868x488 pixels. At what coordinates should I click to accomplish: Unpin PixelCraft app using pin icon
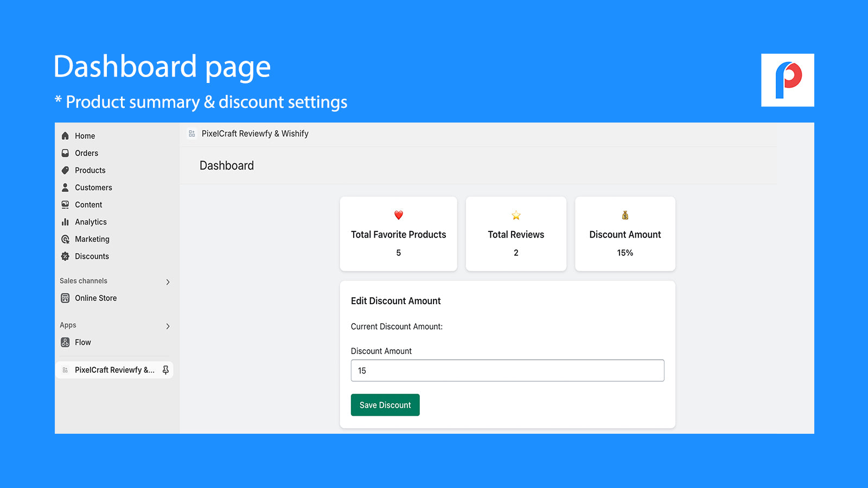click(x=165, y=370)
